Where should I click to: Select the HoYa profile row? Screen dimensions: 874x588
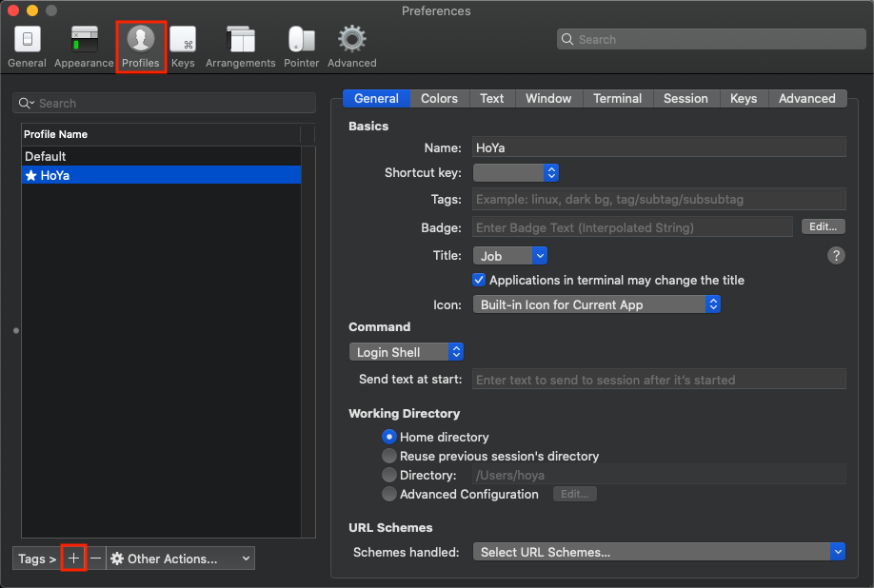pyautogui.click(x=161, y=175)
